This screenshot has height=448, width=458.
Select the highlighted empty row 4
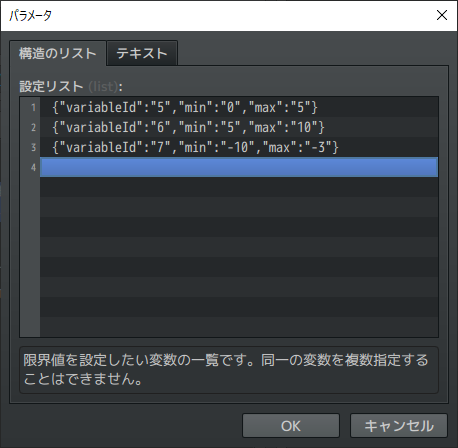tap(239, 167)
